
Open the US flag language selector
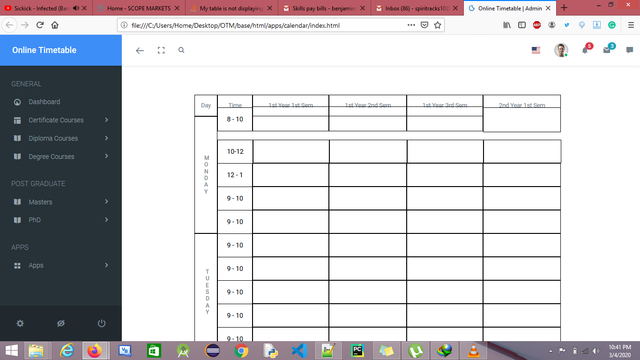coord(536,50)
